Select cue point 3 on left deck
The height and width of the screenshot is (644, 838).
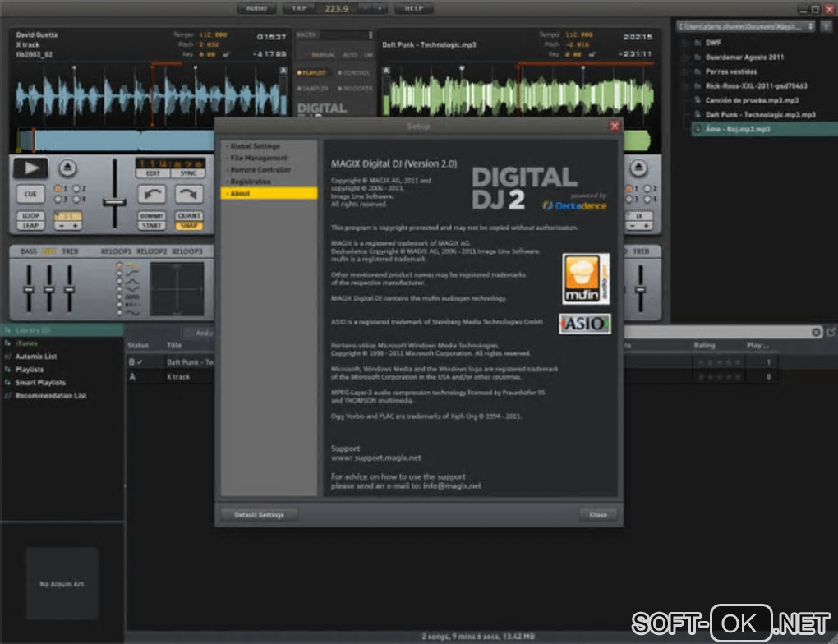point(58,200)
